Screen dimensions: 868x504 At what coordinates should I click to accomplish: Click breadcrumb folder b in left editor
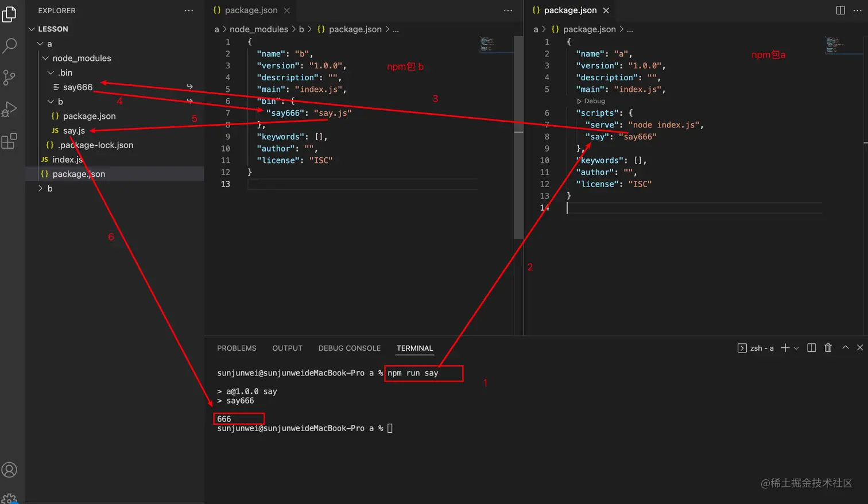(x=301, y=29)
